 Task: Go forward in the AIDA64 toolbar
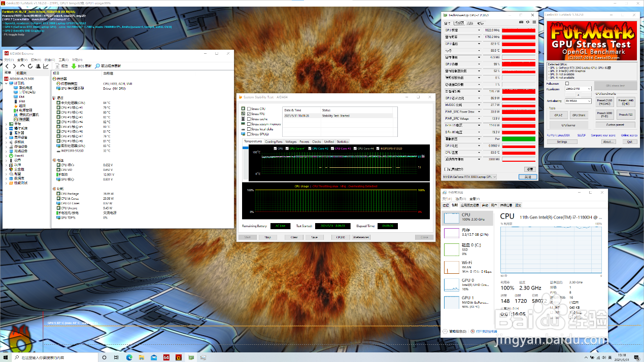click(14, 66)
